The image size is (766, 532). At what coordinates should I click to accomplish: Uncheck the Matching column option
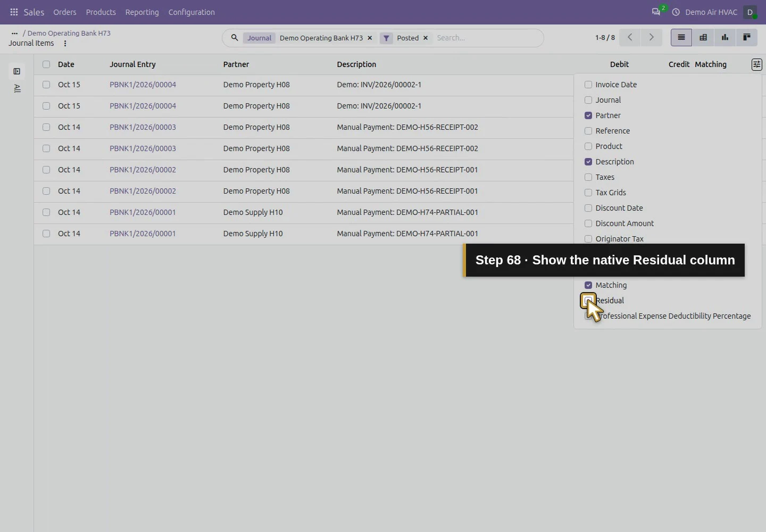(x=588, y=285)
